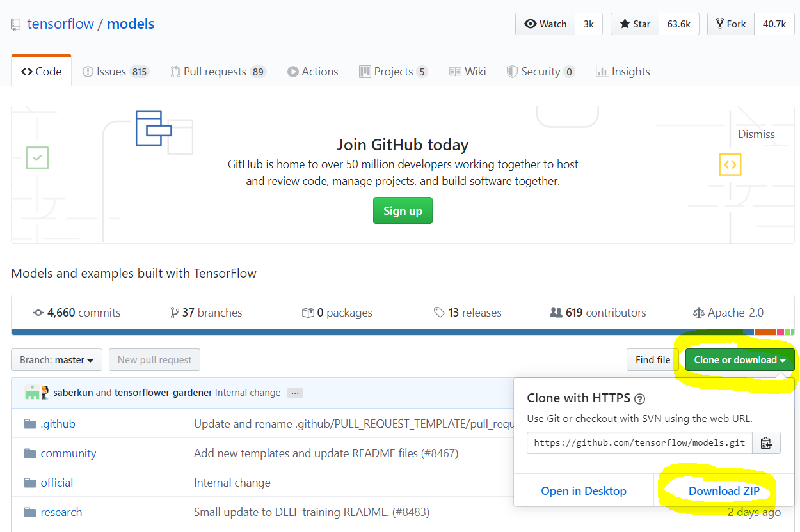Open the Actions tab

pos(313,72)
